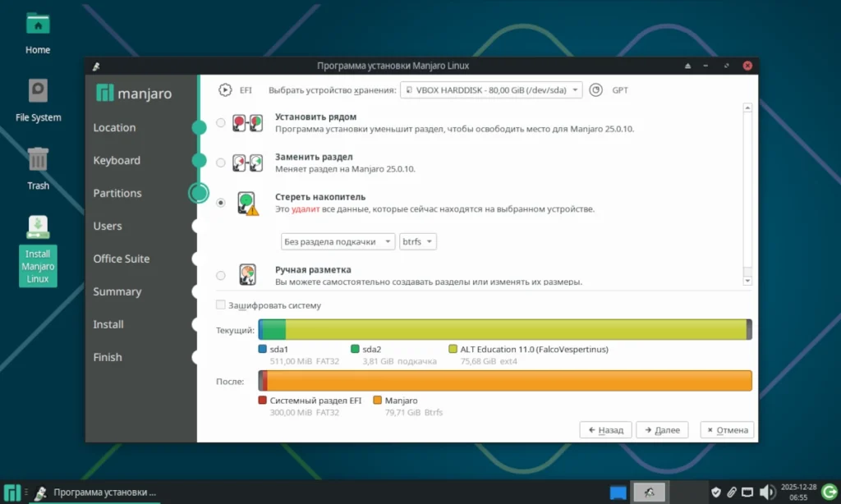This screenshot has width=841, height=504.
Task: Click the Partitions step in sidebar
Action: (117, 193)
